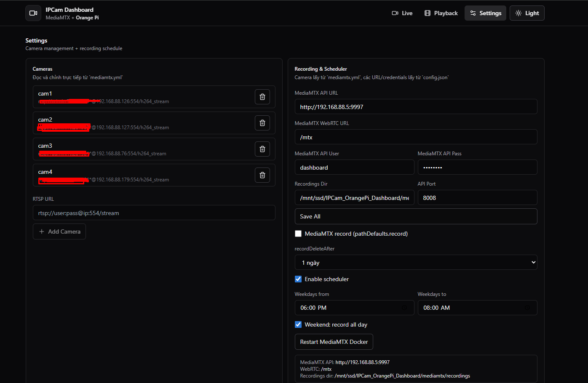The image size is (588, 383).
Task: Click the Recordings Dir input field
Action: [x=355, y=198]
